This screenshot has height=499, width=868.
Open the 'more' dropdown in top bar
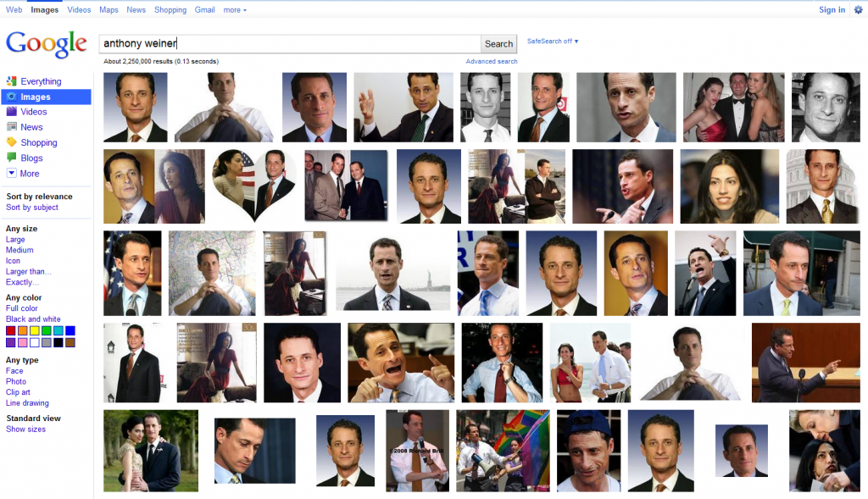click(x=235, y=10)
